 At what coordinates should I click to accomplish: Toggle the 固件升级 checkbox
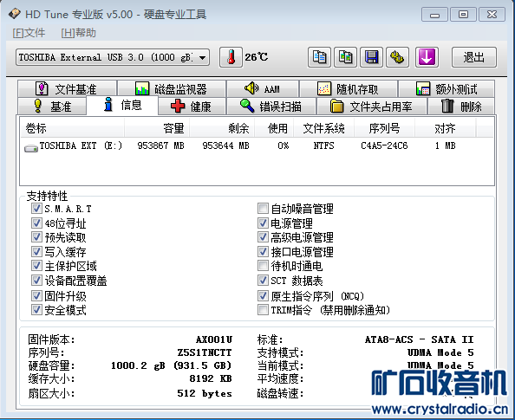36,295
